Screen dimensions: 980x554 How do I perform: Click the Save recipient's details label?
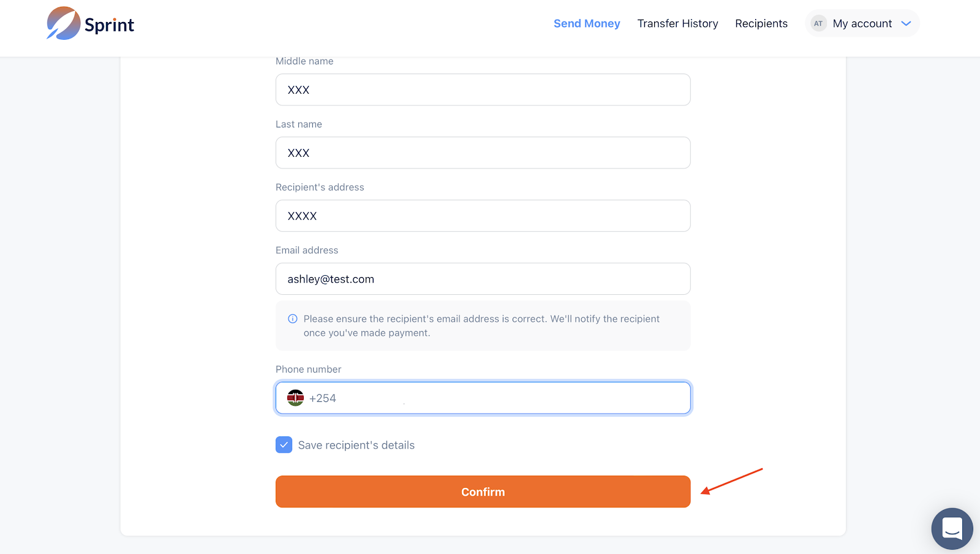click(x=356, y=446)
